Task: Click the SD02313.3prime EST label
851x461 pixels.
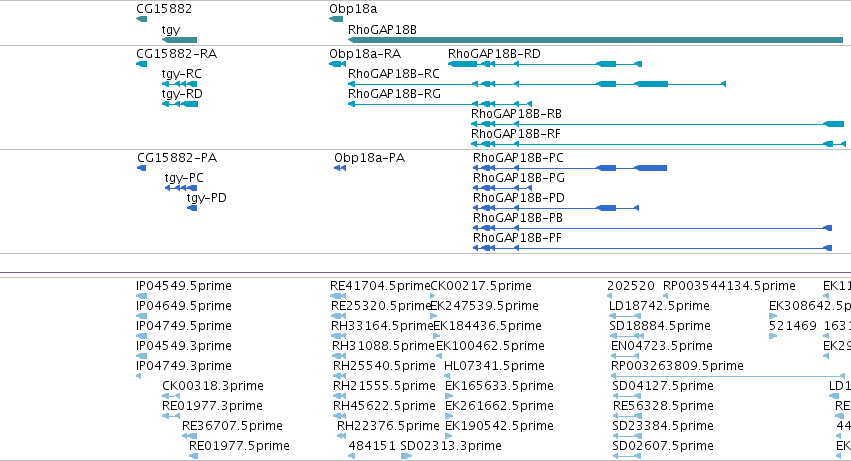Action: click(x=451, y=446)
